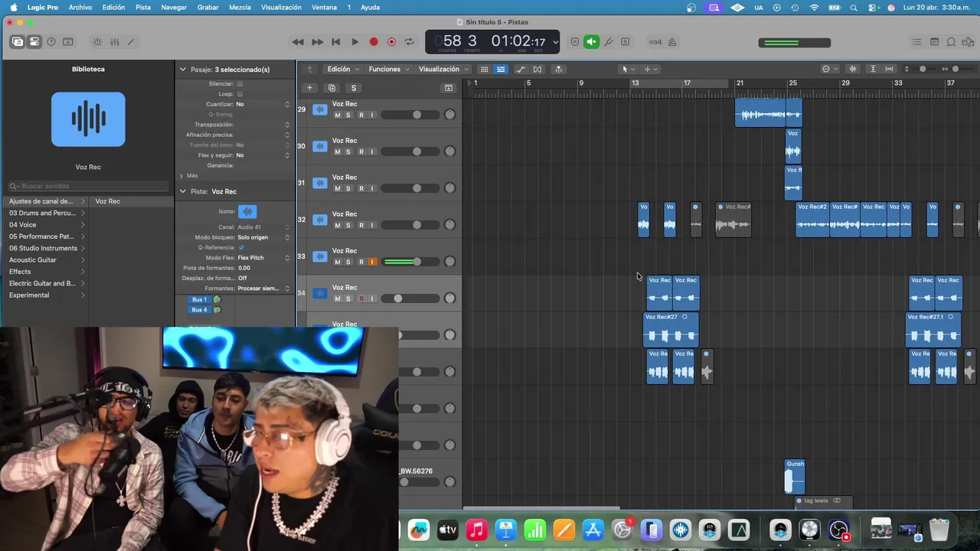
Task: Toggle the metronome click button
Action: point(672,42)
